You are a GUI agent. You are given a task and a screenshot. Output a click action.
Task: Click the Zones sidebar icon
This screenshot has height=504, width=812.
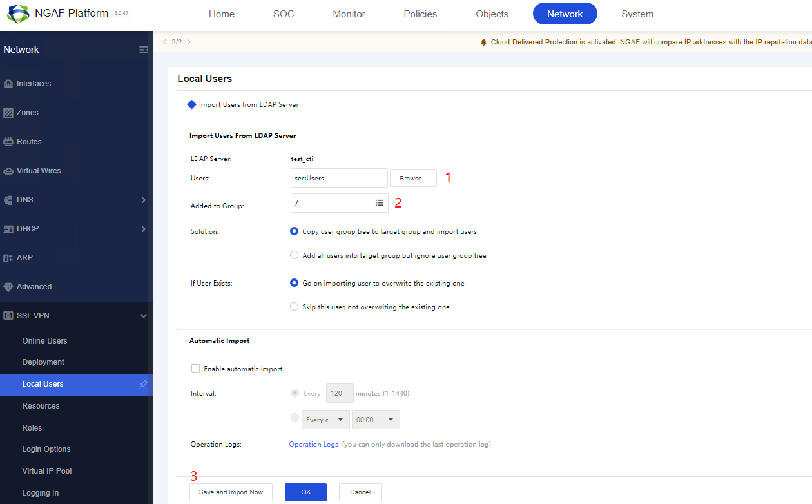[x=8, y=113]
